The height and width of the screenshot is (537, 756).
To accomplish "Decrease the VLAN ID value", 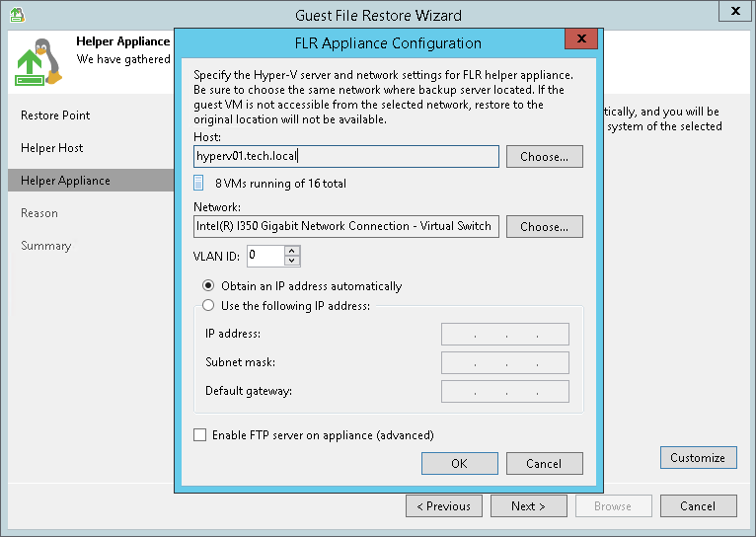I will click(292, 261).
